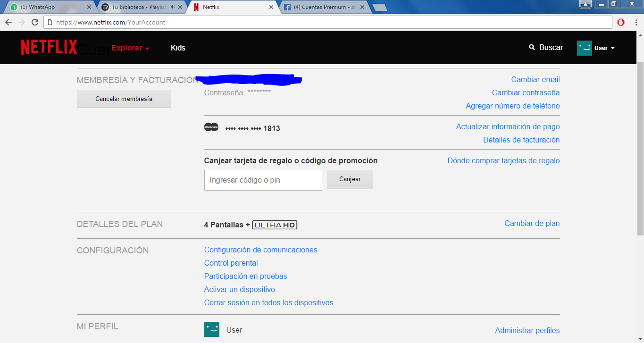Image resolution: width=644 pixels, height=343 pixels.
Task: Click the User avatar in Mi Perfil section
Action: pos(212,329)
